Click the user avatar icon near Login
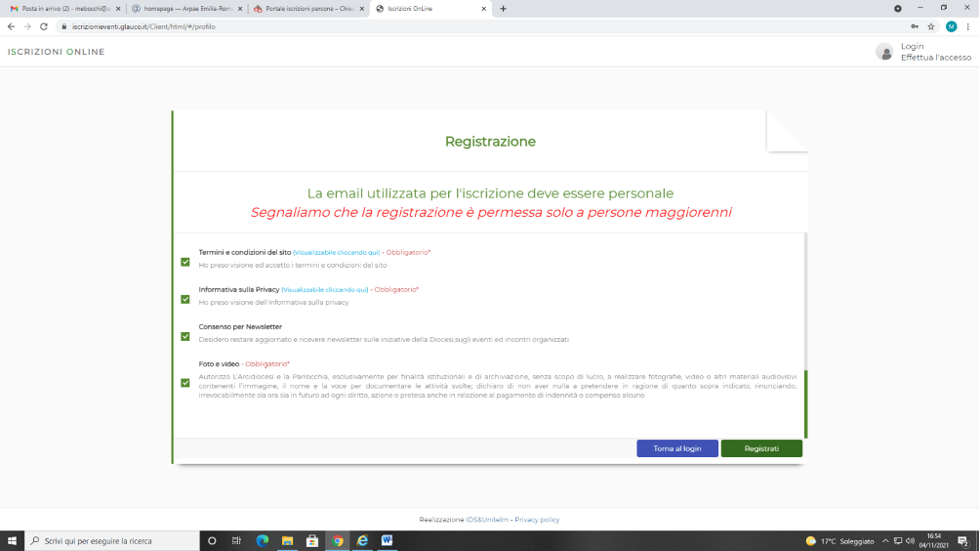Viewport: 980px width, 551px height. coord(884,52)
